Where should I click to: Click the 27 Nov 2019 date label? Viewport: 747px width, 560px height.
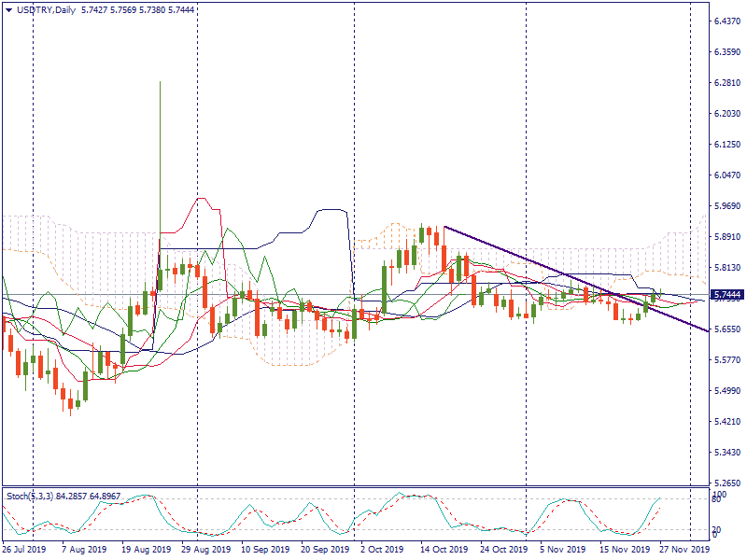(684, 550)
